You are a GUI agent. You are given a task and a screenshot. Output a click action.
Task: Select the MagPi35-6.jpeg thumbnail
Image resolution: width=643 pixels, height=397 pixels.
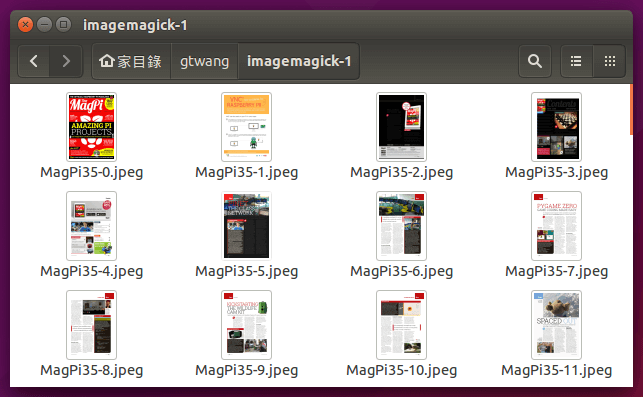tap(401, 226)
